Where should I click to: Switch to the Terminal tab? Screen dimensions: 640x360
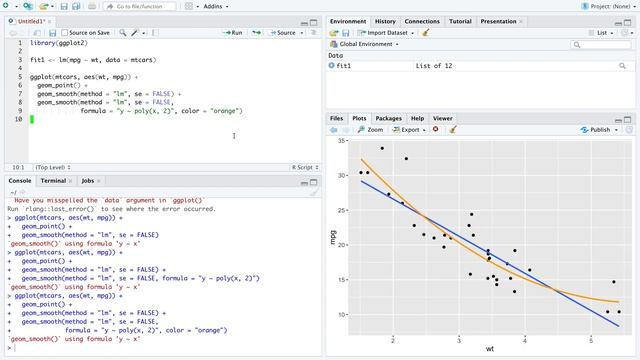point(53,181)
